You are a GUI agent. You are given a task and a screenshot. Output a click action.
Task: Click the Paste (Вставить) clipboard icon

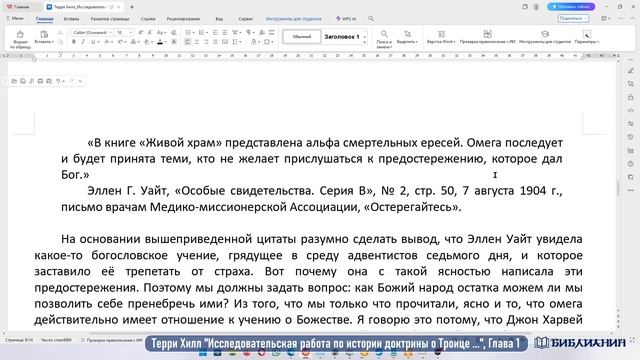coord(44,35)
